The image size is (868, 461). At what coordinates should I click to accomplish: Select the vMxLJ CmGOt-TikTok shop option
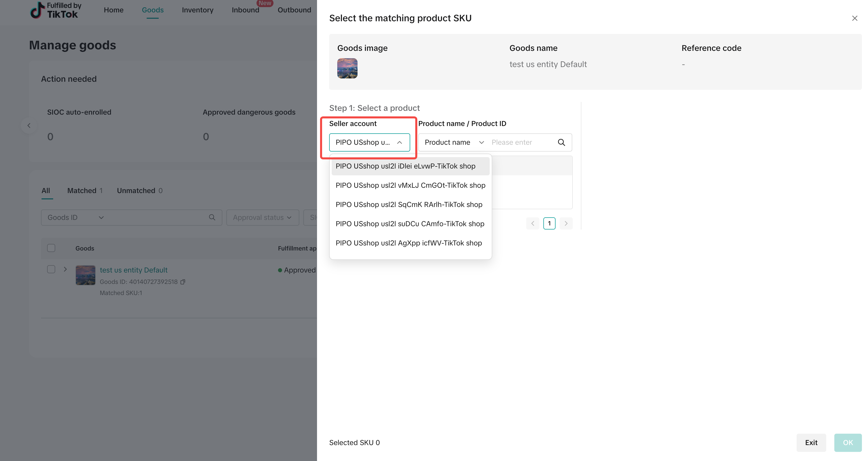tap(410, 185)
